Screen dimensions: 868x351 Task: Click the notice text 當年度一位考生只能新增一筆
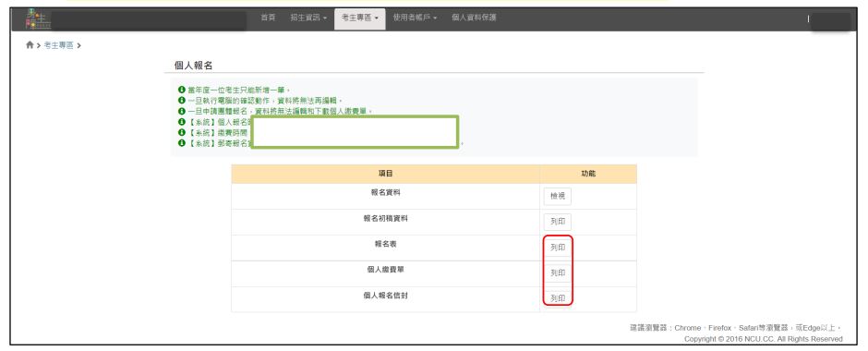coord(238,90)
